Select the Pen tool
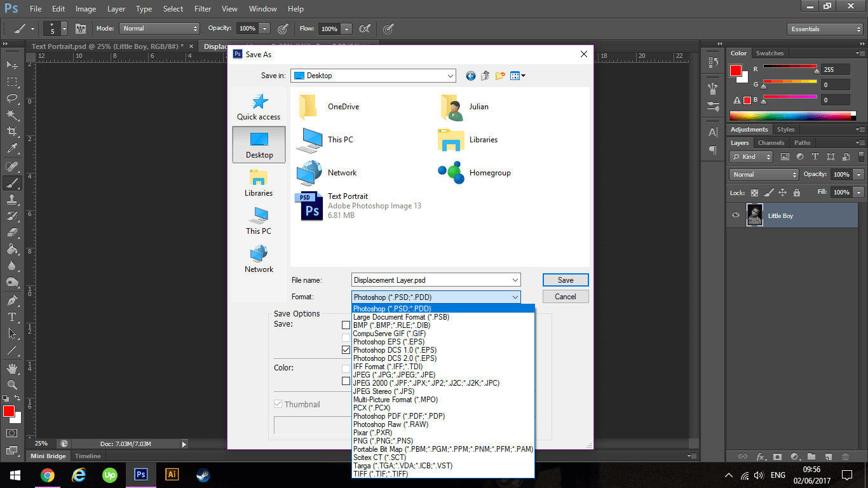The width and height of the screenshot is (868, 488). (12, 301)
